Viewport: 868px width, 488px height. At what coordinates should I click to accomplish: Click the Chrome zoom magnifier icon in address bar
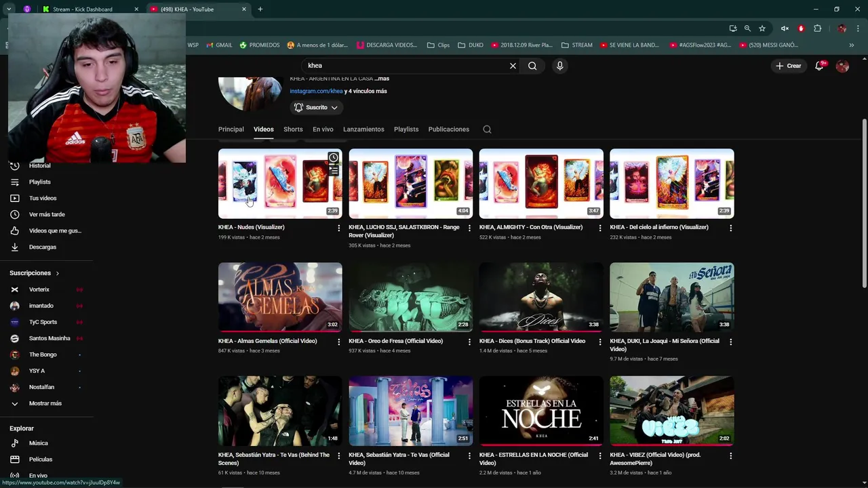(747, 28)
